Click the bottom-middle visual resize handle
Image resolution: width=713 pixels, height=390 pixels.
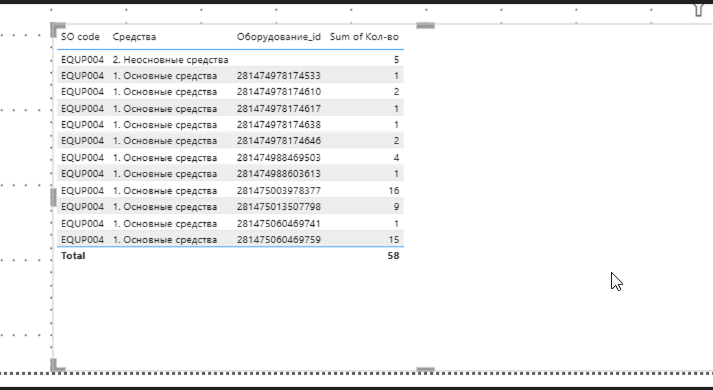426,370
